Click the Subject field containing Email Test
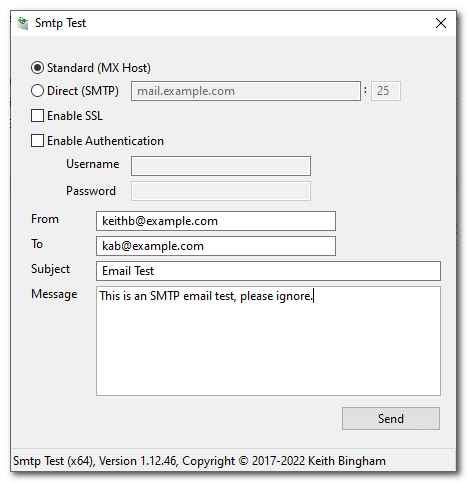The height and width of the screenshot is (483, 468). (268, 271)
